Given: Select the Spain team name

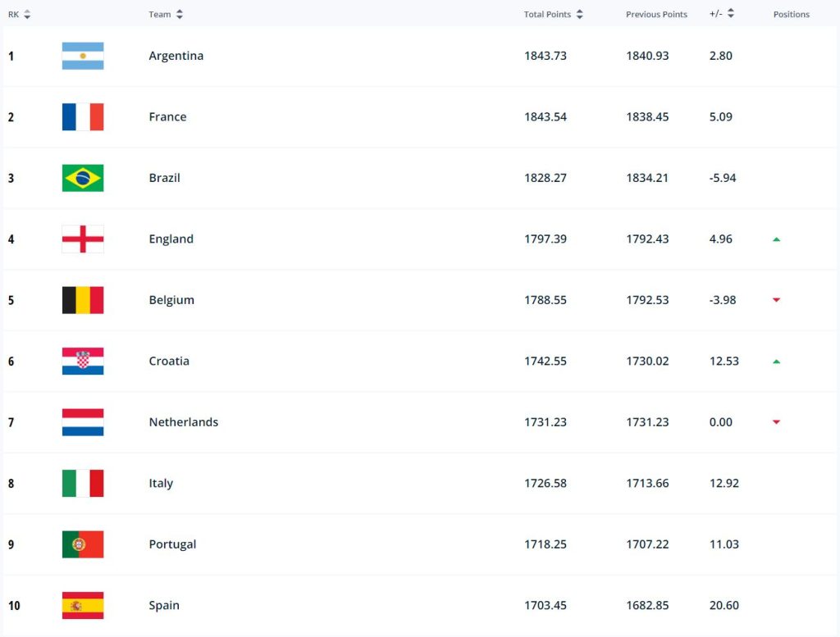Looking at the screenshot, I should [x=164, y=606].
